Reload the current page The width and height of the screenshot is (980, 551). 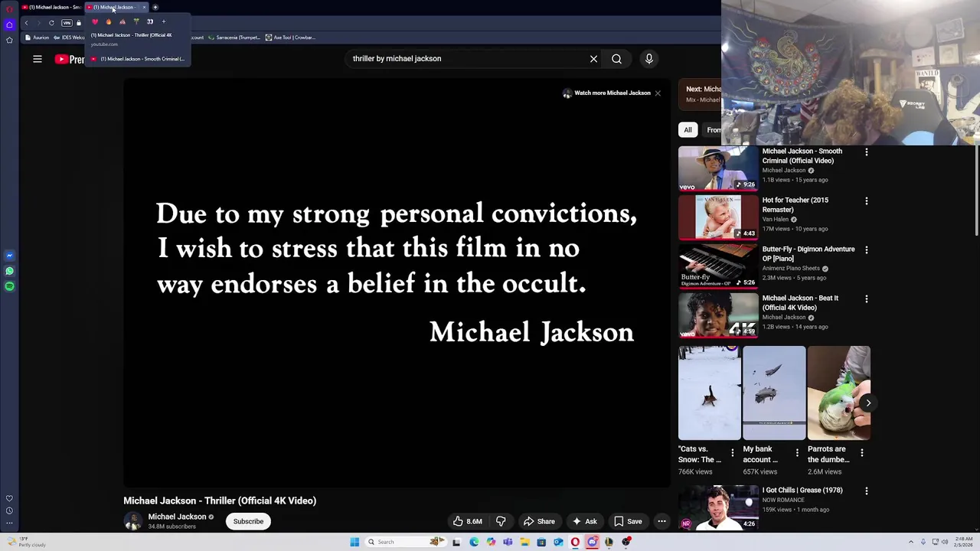coord(51,22)
